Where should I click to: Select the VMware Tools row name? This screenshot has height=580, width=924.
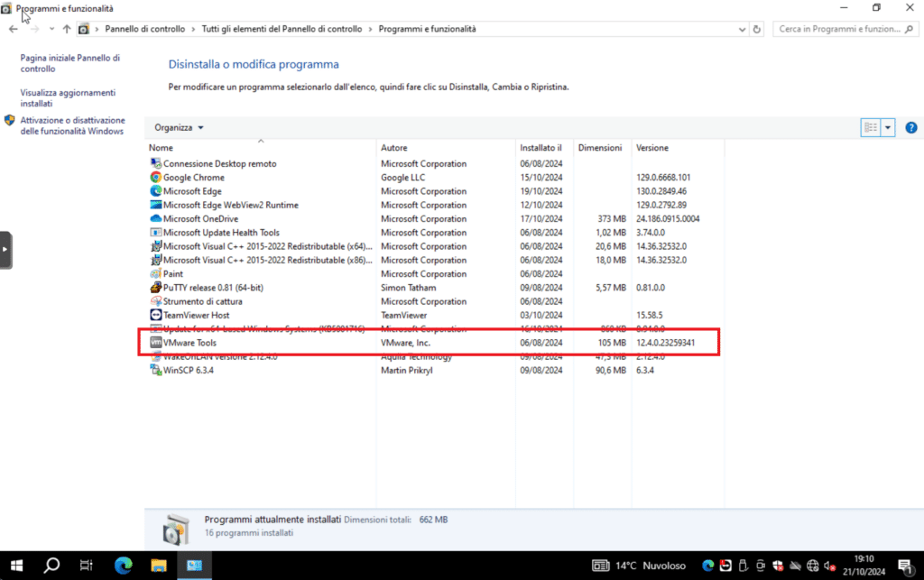[189, 343]
